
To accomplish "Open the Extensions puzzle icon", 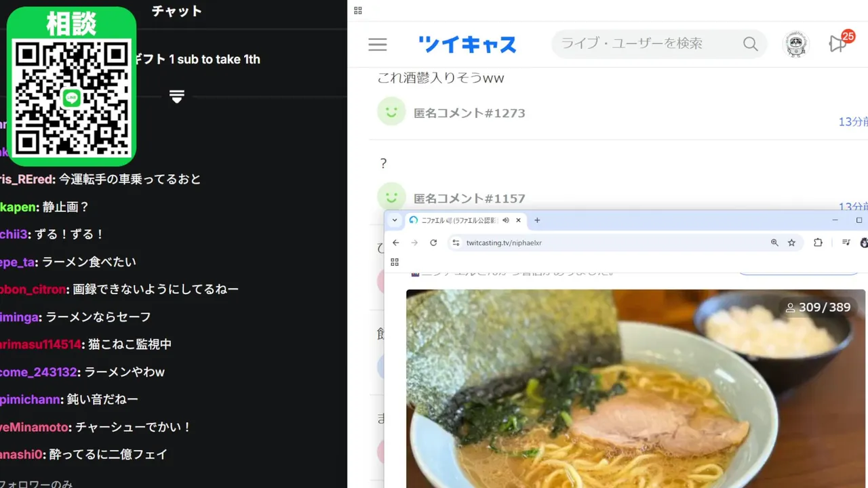I will click(818, 243).
